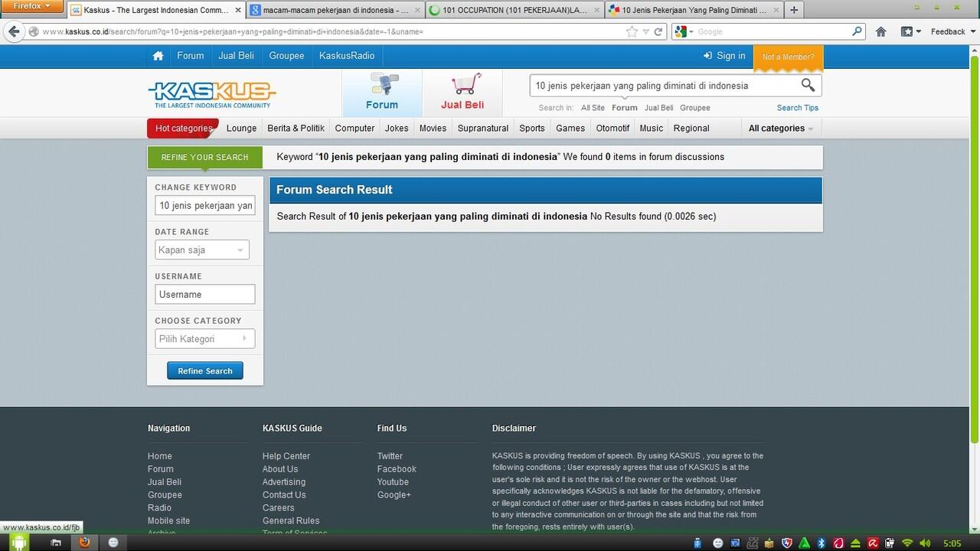The width and height of the screenshot is (980, 551).
Task: Open the Kapan saja date range dropdown
Action: click(x=202, y=250)
